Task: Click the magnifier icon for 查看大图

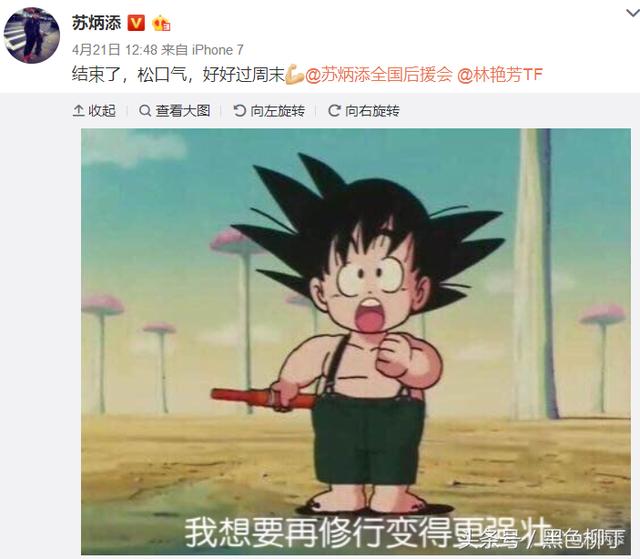Action: [145, 111]
